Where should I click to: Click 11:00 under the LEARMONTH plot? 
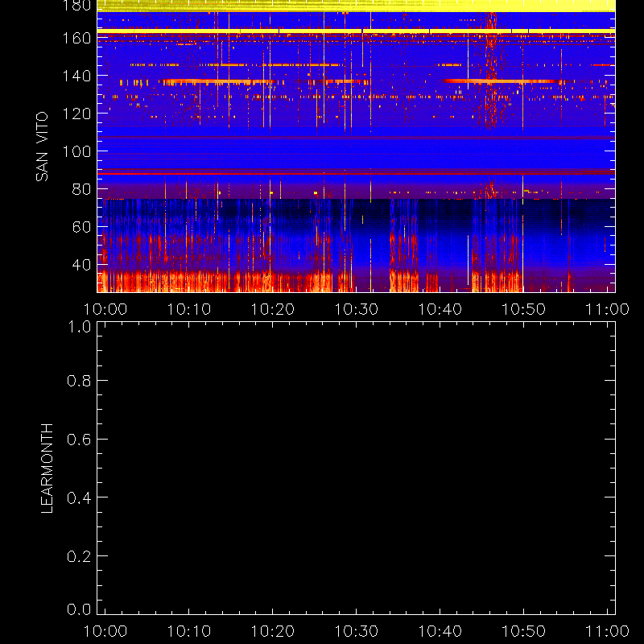(607, 631)
